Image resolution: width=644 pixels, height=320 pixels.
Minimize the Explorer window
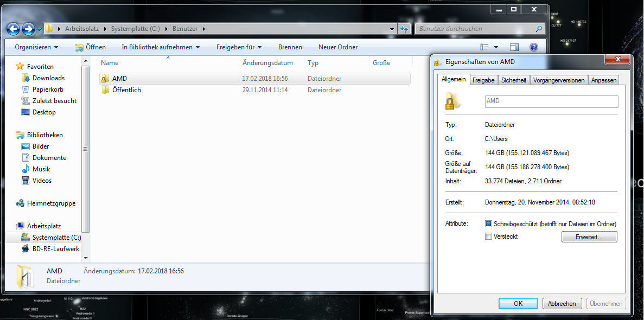[x=500, y=9]
